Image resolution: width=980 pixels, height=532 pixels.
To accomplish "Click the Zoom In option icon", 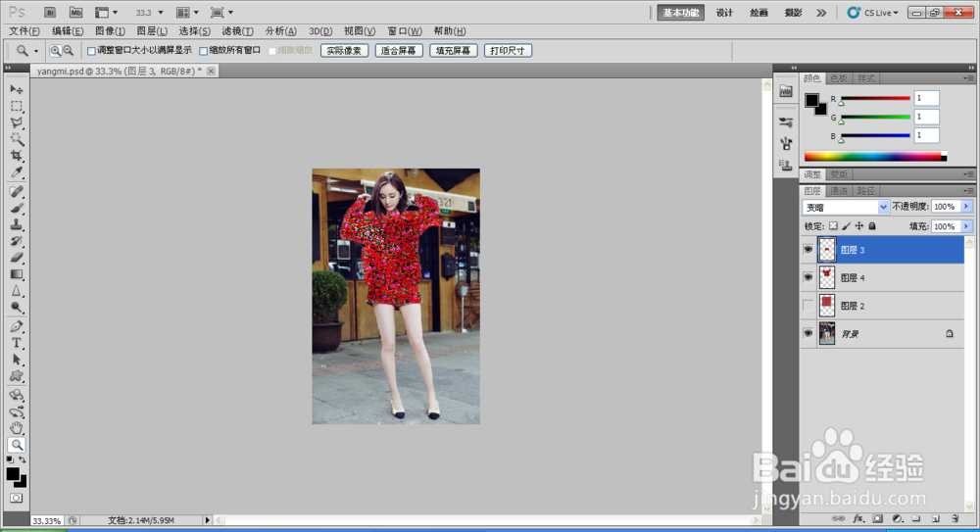I will tap(55, 51).
